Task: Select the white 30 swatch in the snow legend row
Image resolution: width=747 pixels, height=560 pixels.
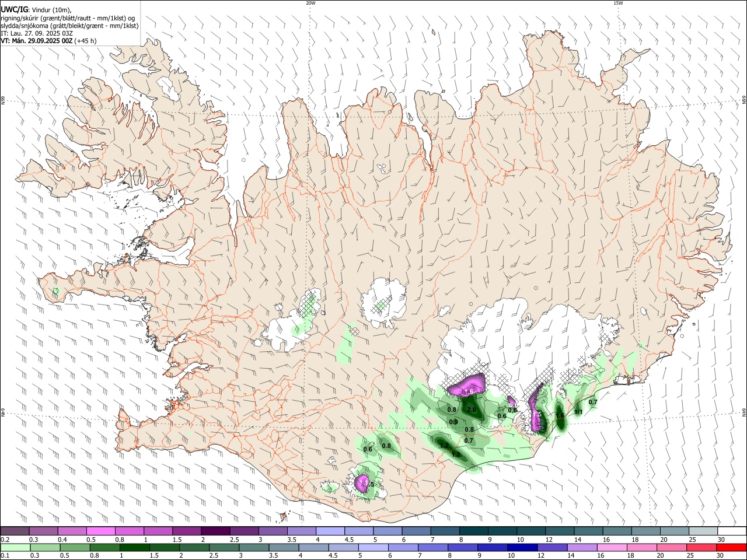Action: [732, 531]
